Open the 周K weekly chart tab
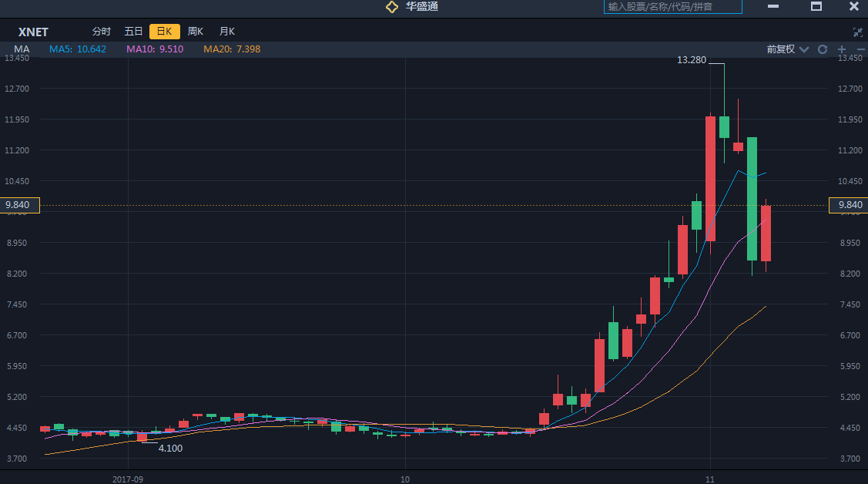 (x=196, y=32)
